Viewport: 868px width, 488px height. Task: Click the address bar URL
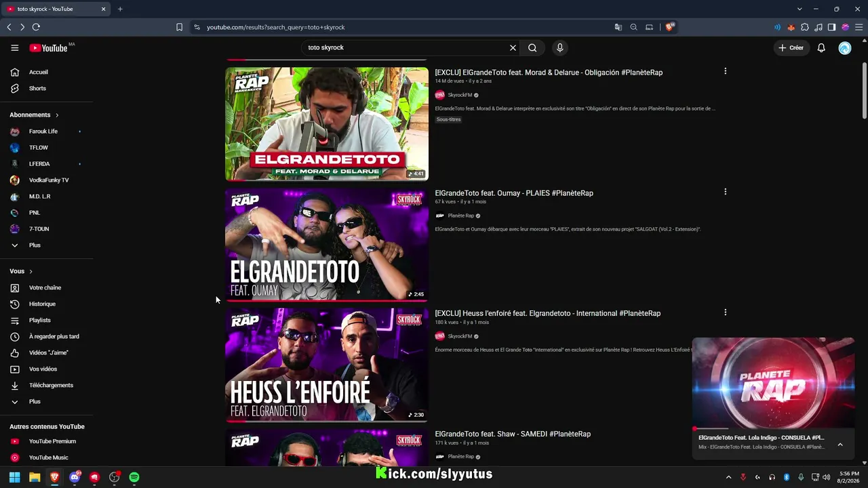(276, 27)
